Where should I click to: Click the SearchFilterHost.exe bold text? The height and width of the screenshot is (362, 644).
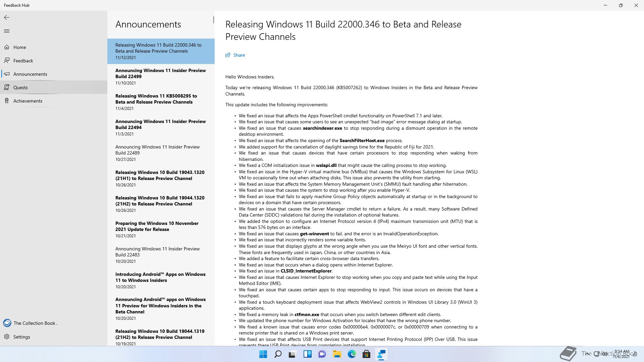click(x=362, y=140)
